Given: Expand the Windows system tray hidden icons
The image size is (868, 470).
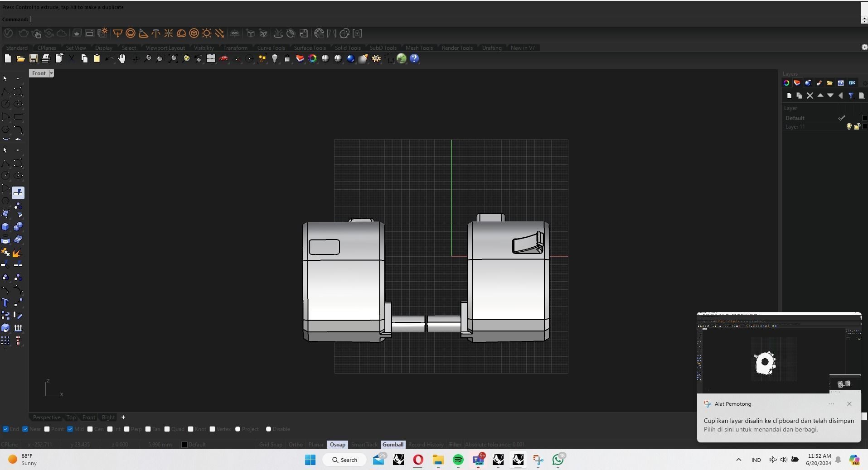Looking at the screenshot, I should pyautogui.click(x=738, y=460).
